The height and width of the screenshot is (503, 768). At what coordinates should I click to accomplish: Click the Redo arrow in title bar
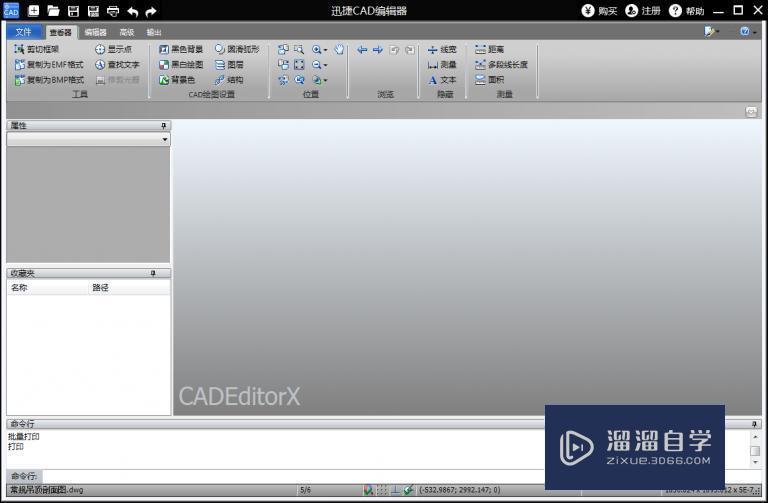[x=151, y=11]
